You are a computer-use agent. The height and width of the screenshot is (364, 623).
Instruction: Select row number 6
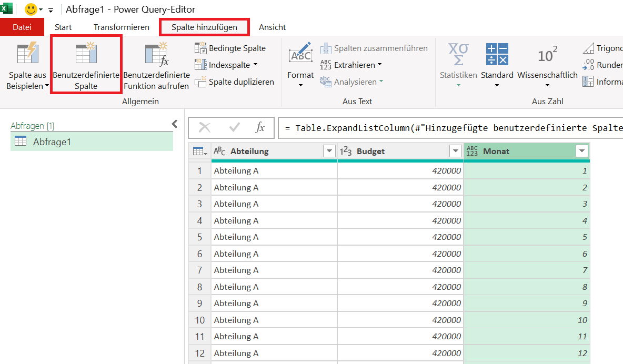(x=200, y=254)
